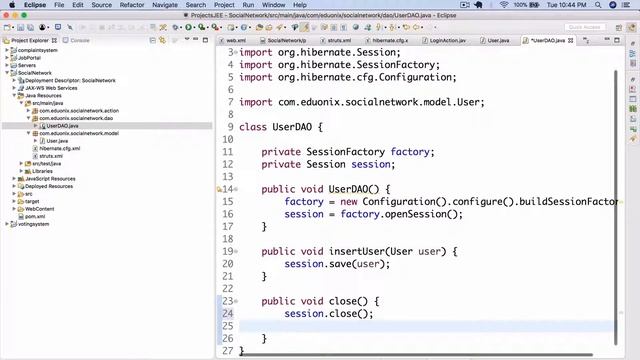Maximize the Project Explorer panel
640x360 pixels.
pyautogui.click(x=205, y=40)
